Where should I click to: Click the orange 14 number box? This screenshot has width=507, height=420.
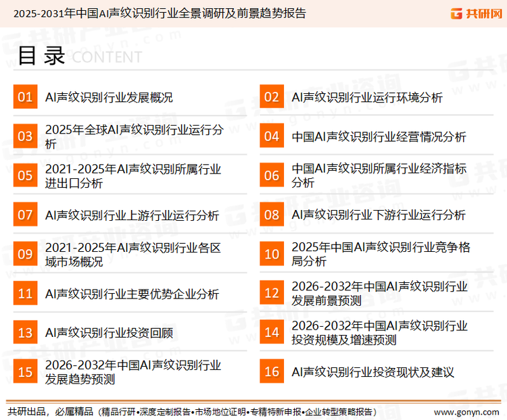click(272, 332)
